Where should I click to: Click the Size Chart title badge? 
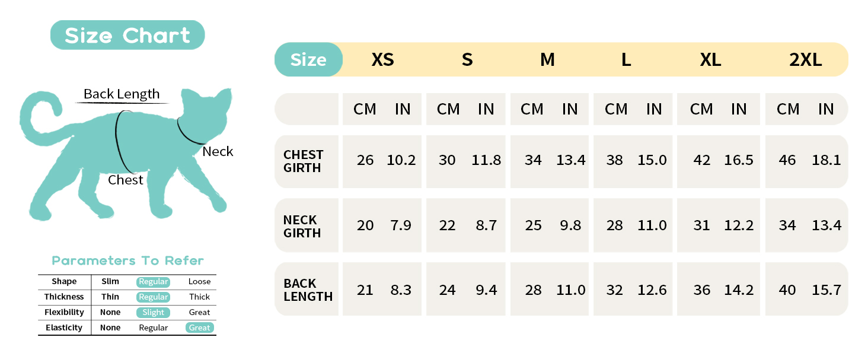[127, 35]
